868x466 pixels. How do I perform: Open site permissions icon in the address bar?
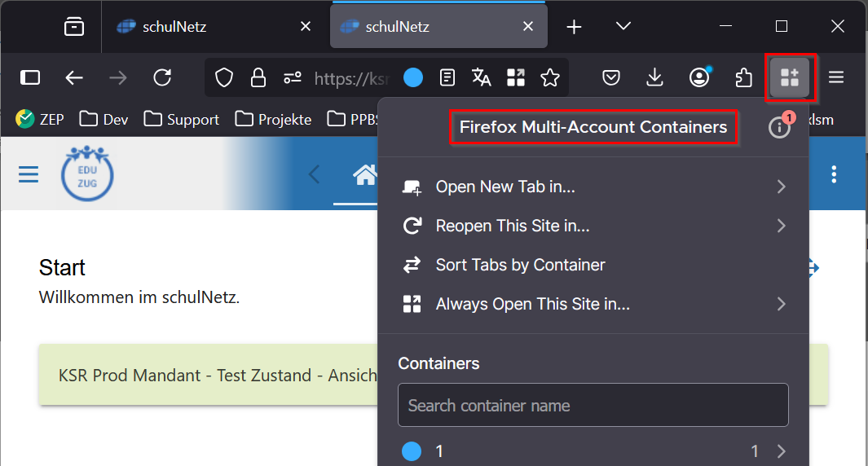(293, 77)
